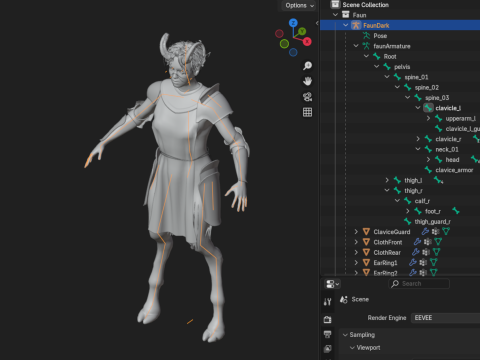This screenshot has width=480, height=360.
Task: Toggle perspective/orthographic grid icon
Action: tap(307, 112)
